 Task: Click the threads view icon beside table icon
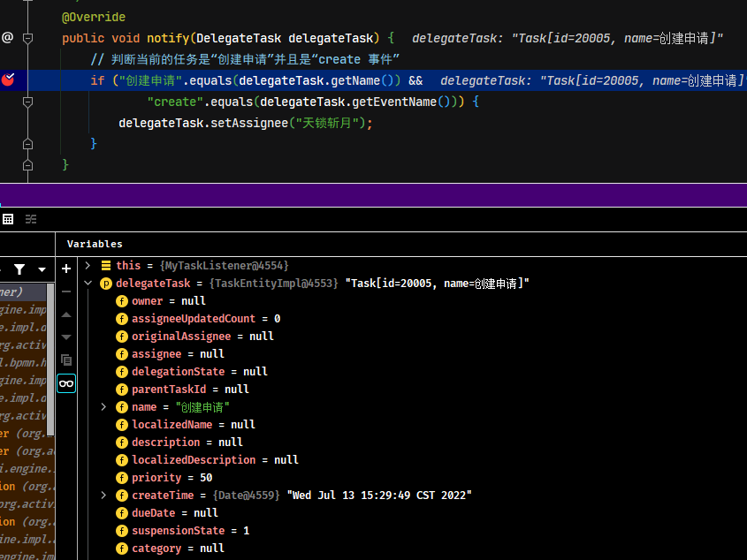[31, 219]
